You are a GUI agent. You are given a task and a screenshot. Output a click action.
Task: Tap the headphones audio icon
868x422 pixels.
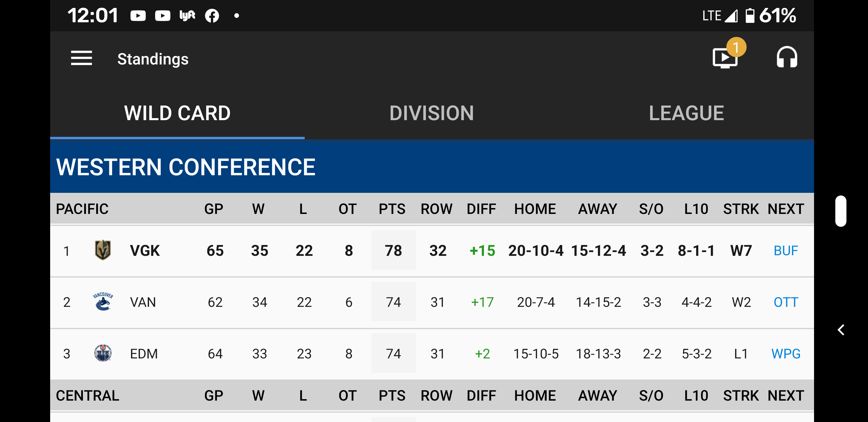click(787, 57)
